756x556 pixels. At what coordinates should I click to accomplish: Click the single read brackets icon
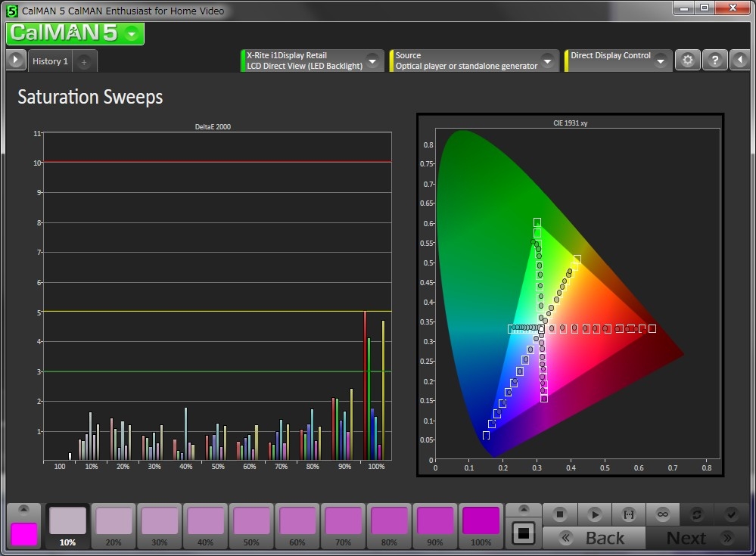pyautogui.click(x=628, y=514)
